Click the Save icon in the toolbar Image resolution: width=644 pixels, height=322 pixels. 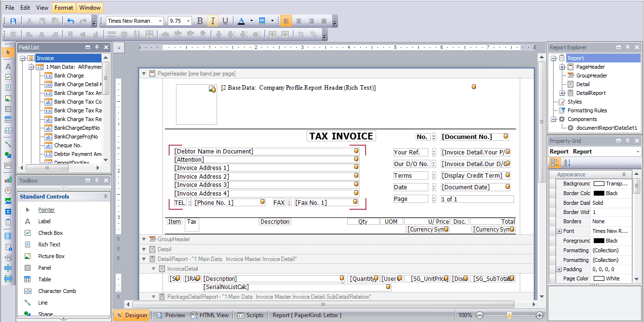[x=13, y=21]
